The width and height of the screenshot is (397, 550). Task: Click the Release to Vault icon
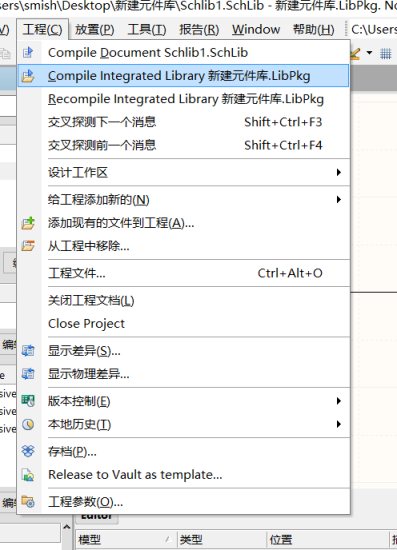[28, 475]
